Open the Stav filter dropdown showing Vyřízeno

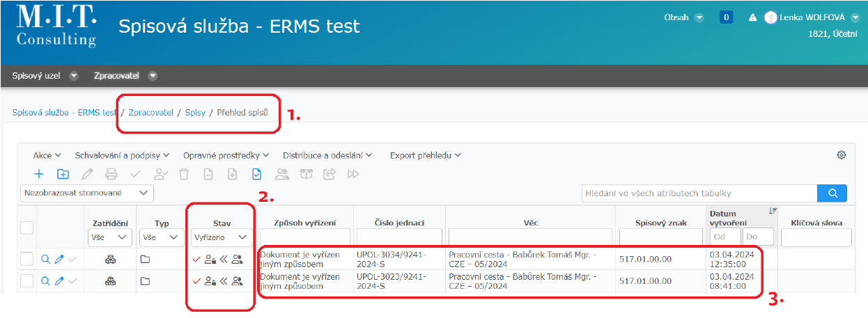tap(219, 237)
